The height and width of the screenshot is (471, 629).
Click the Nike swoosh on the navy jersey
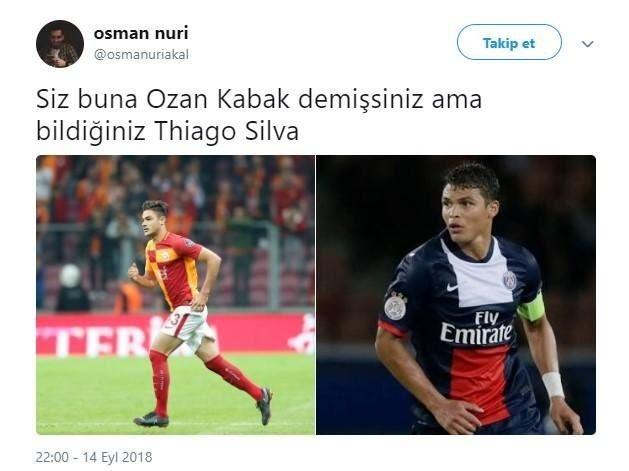click(x=452, y=287)
